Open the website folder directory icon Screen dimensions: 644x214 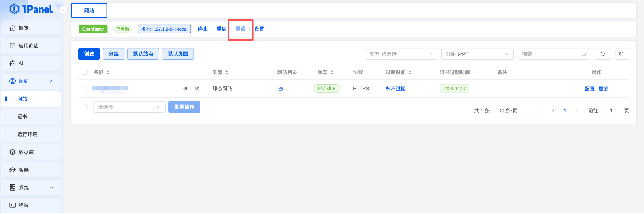tap(281, 89)
